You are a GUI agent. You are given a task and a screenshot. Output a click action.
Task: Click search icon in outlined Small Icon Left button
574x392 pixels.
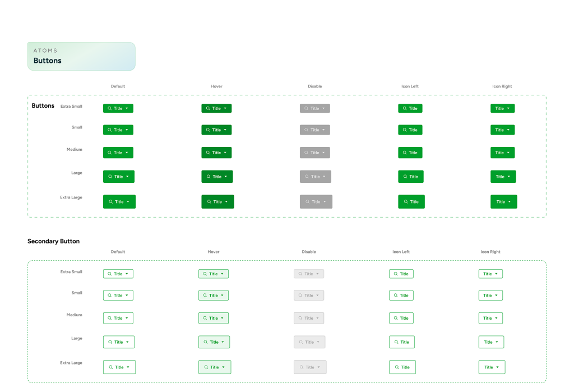396,296
